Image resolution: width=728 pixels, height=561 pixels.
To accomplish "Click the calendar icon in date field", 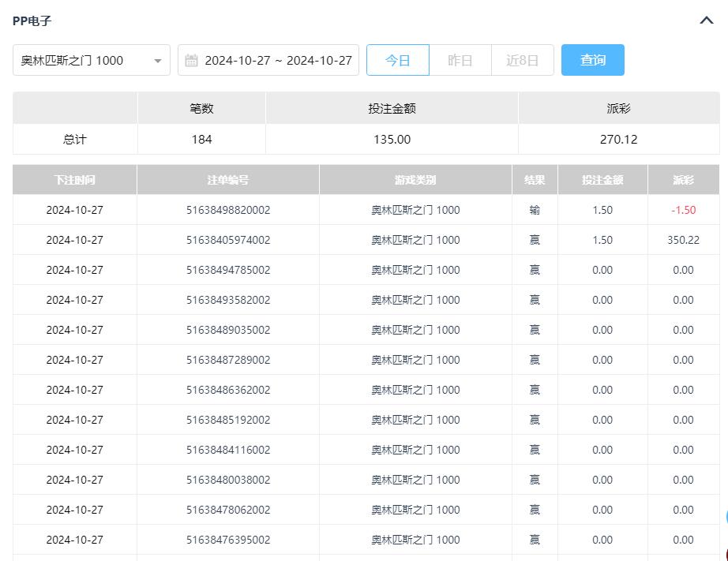I will click(x=191, y=61).
